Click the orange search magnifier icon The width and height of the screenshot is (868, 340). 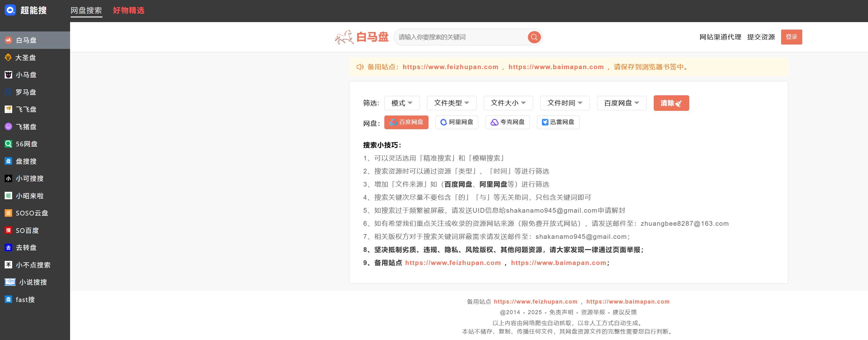[x=534, y=37]
